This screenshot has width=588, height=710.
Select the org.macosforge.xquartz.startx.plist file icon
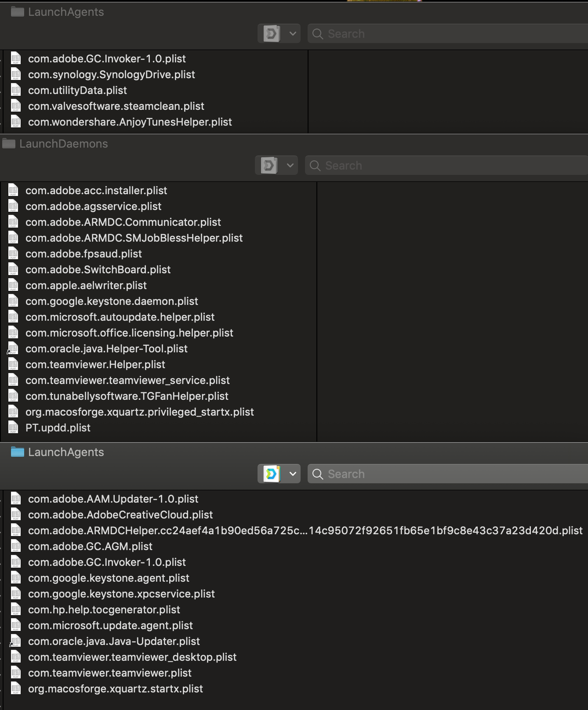point(16,688)
